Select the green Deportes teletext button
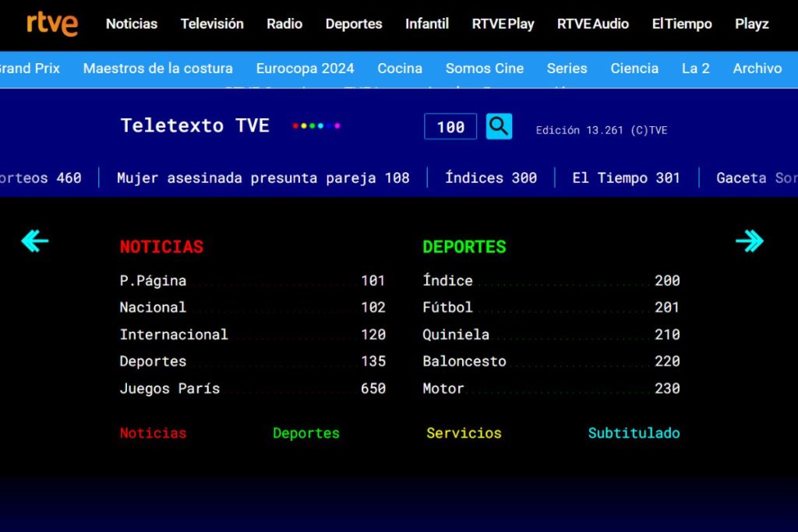This screenshot has width=798, height=532. [305, 433]
